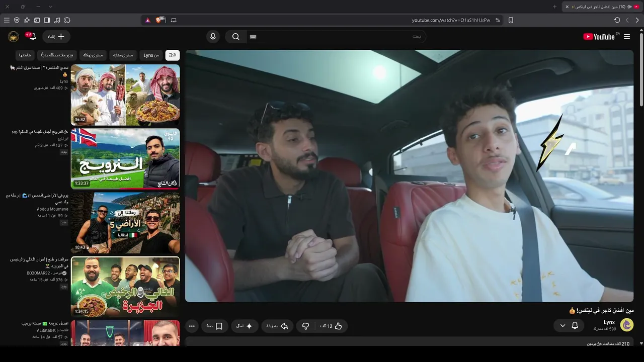Open browser extensions puzzle icon

point(67,20)
